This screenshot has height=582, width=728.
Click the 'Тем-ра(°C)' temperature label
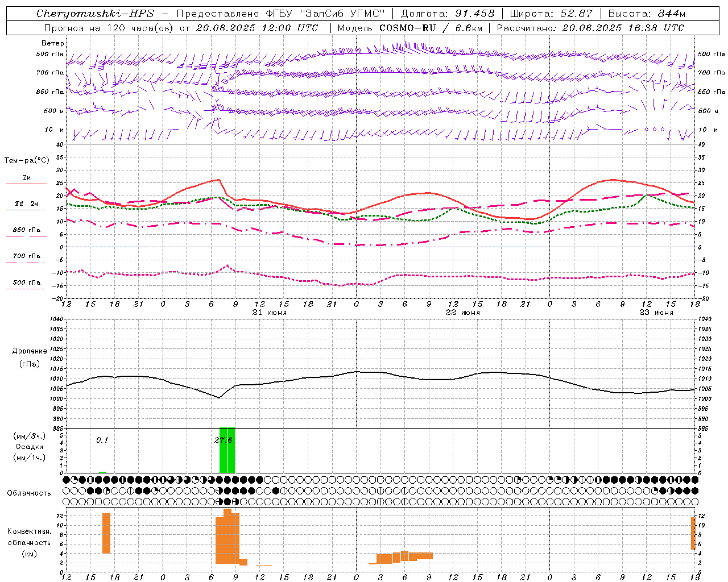tap(27, 161)
